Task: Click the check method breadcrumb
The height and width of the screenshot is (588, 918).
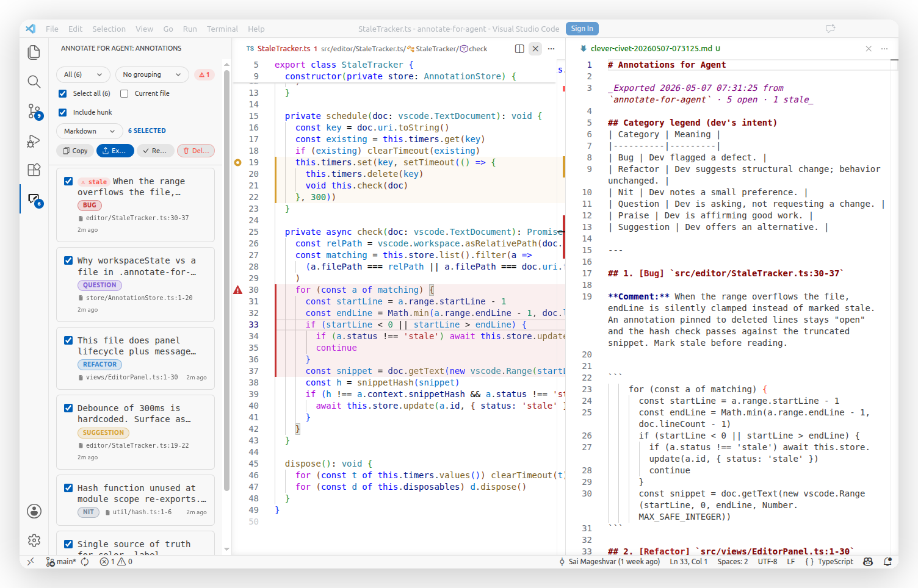Action: pos(474,49)
